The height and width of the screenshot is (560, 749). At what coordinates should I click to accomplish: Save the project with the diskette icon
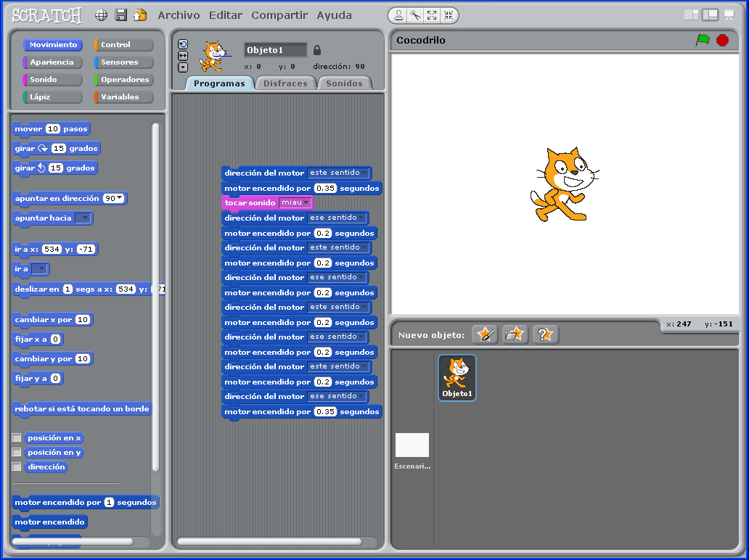pyautogui.click(x=120, y=15)
